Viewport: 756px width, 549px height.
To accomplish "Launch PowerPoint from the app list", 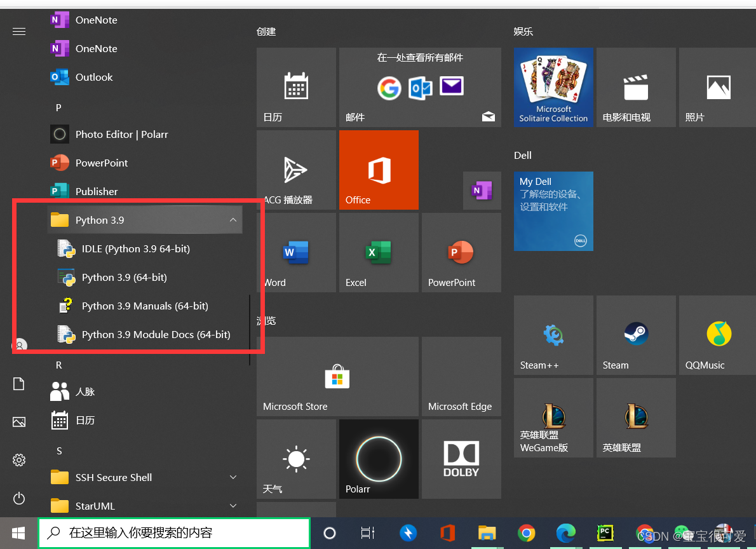I will coord(145,163).
